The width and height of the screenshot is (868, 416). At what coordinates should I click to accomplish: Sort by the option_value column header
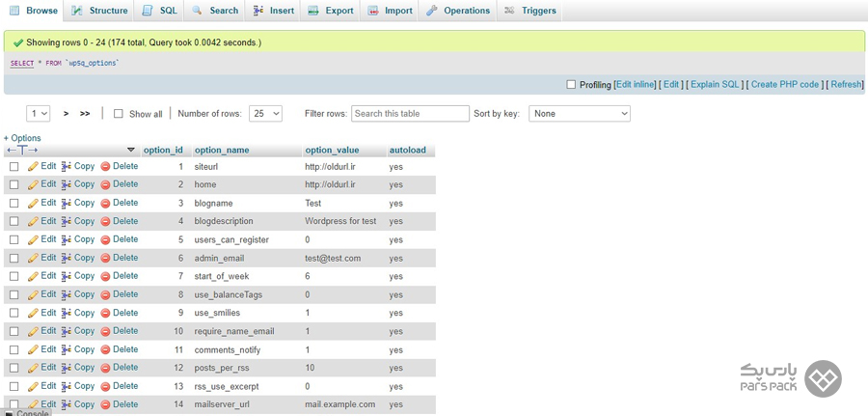pos(332,151)
